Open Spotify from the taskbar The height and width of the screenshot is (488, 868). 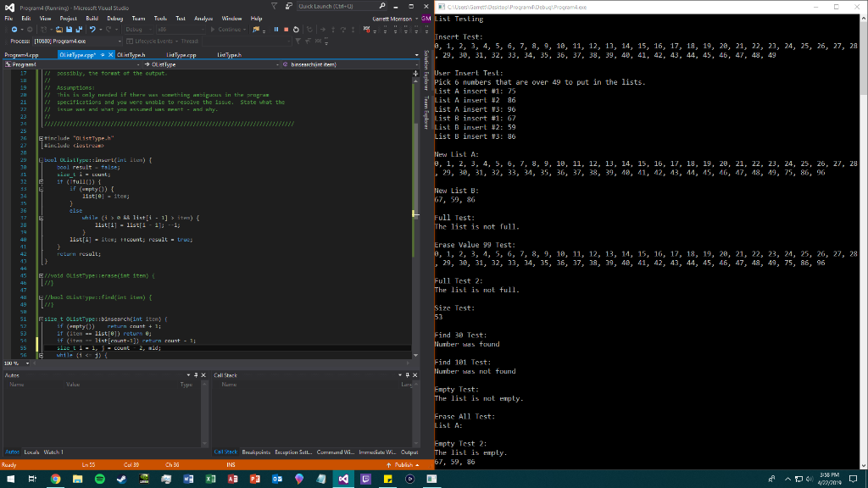pos(100,479)
